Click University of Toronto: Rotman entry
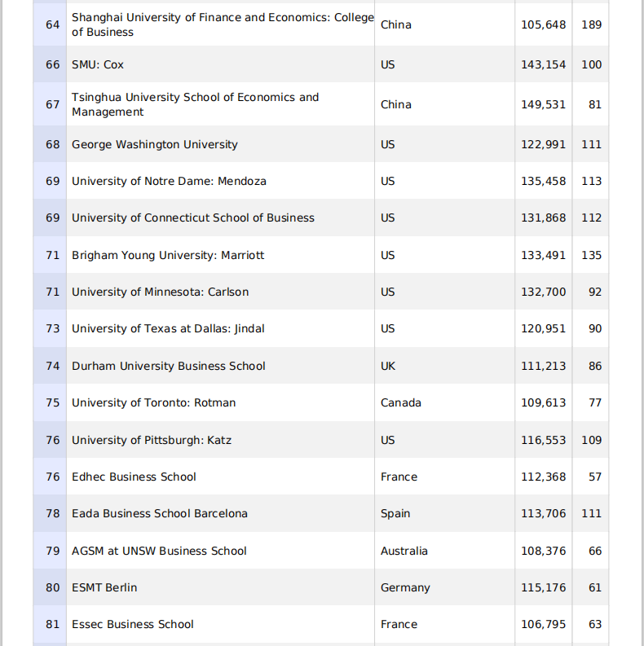Screen dimensions: 644x646 pyautogui.click(x=154, y=402)
